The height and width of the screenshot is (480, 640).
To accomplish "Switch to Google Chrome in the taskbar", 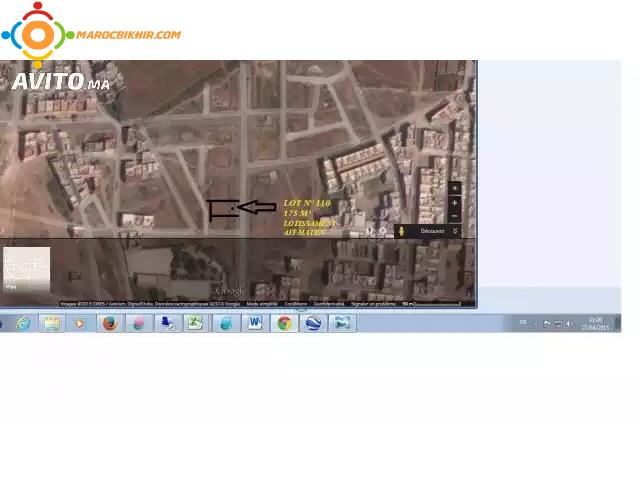I will click(x=284, y=324).
